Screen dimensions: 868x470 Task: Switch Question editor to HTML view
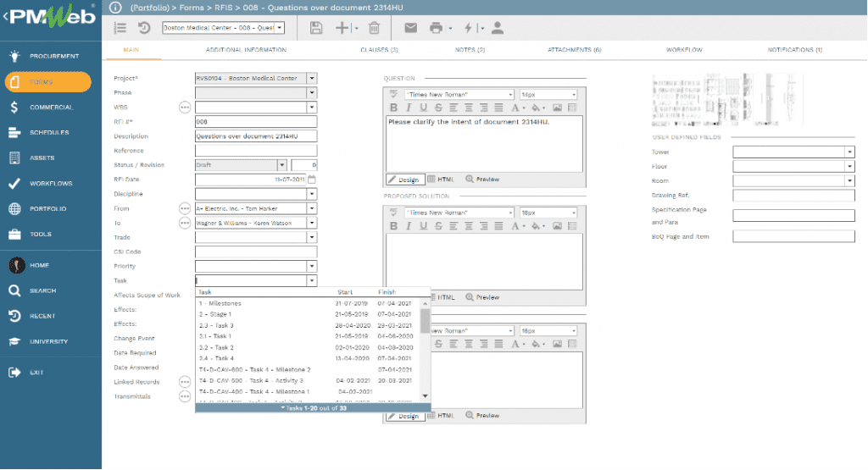(x=441, y=180)
